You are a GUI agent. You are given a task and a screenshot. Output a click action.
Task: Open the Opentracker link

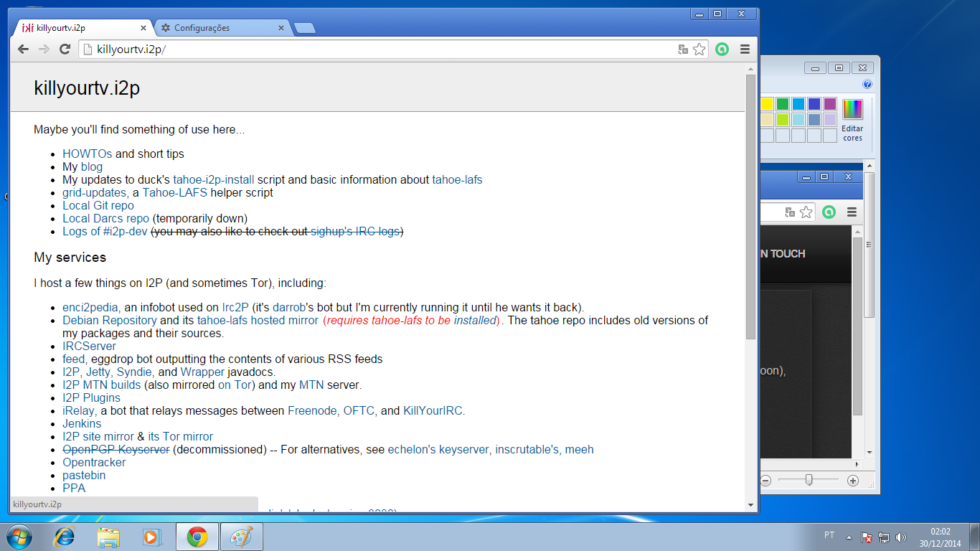(94, 462)
